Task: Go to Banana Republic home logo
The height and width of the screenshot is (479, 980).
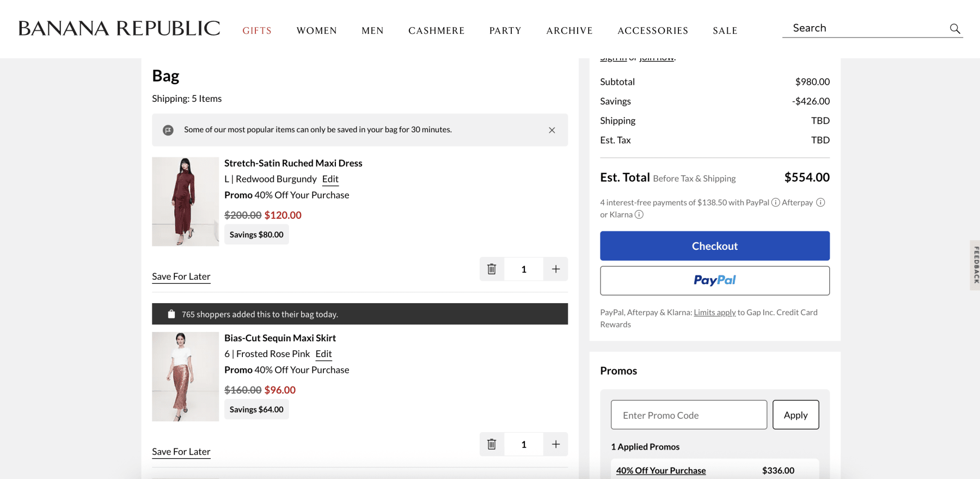Action: coord(119,28)
